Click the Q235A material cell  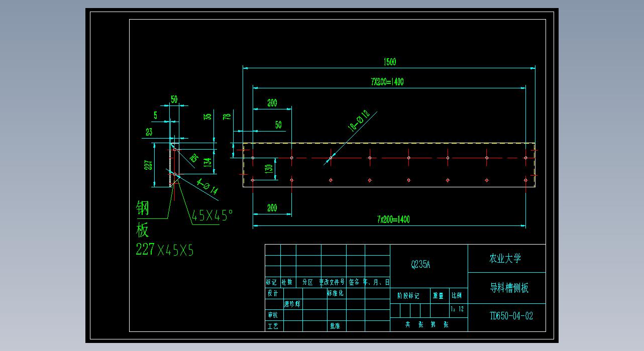[420, 265]
